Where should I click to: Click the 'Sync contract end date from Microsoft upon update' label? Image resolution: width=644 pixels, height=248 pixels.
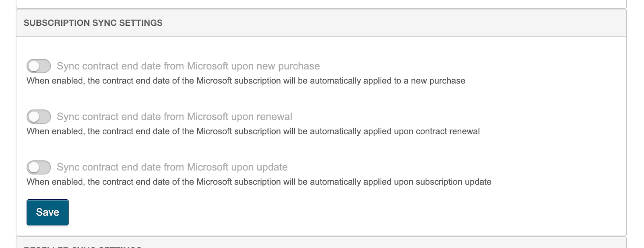tap(172, 167)
